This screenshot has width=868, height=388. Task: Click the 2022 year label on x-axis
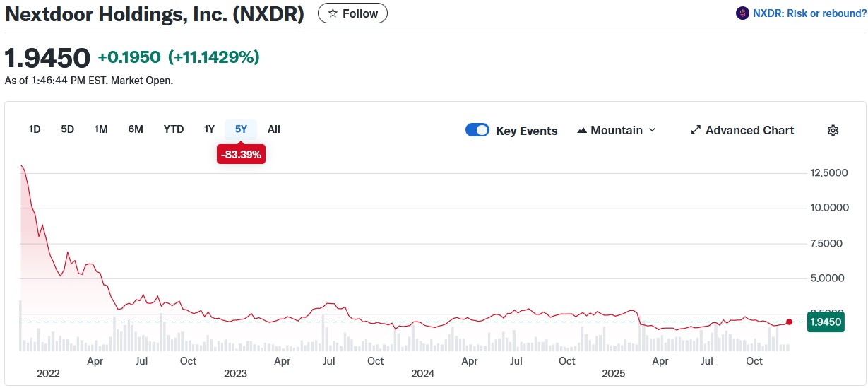tap(48, 373)
